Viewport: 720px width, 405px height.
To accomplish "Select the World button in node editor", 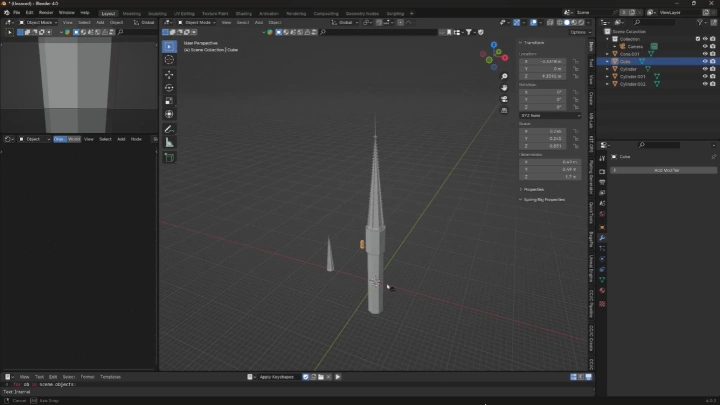I will (74, 139).
